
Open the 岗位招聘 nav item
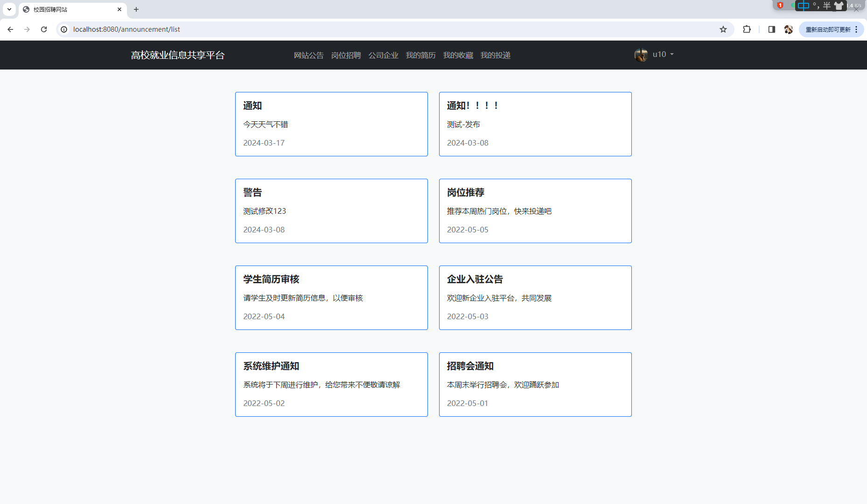click(346, 55)
